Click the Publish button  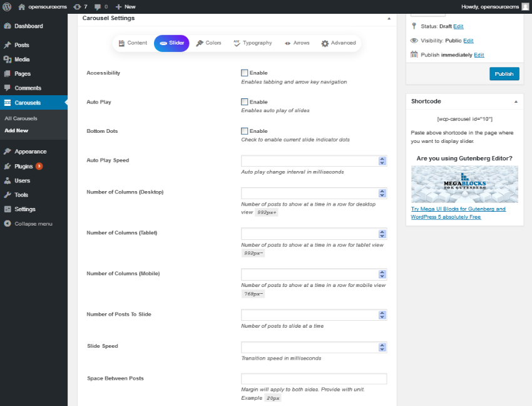[504, 74]
